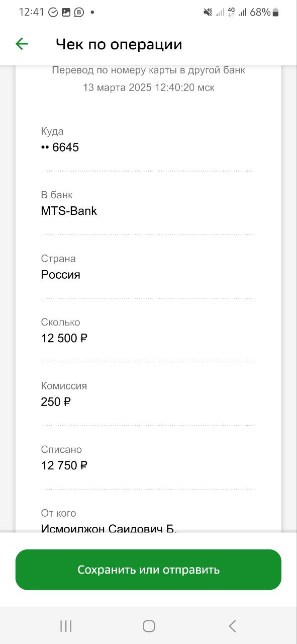
Task: Tap the battery icon in status bar
Action: (x=276, y=12)
